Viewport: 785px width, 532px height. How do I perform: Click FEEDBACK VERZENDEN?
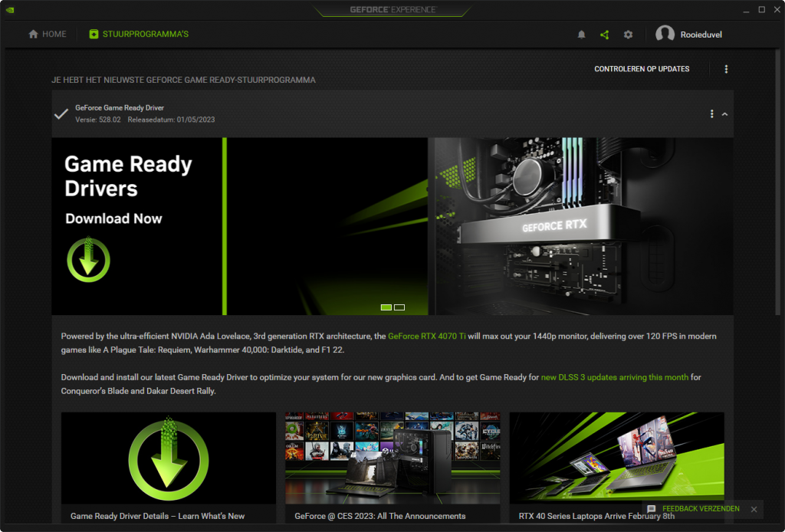tap(701, 508)
